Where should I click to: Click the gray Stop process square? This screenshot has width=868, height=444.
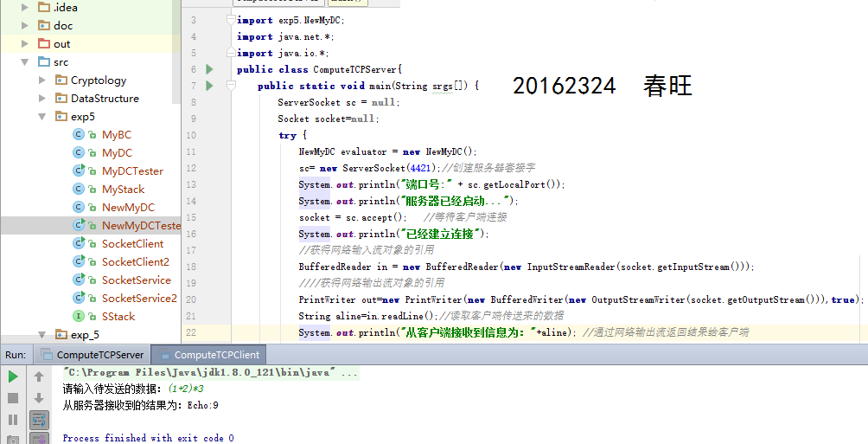[x=13, y=398]
